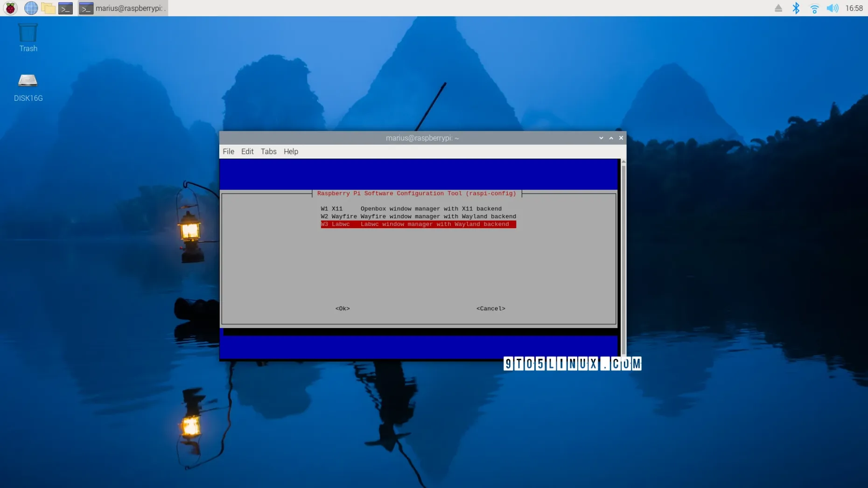This screenshot has height=488, width=868.
Task: Open the file manager folder icon
Action: pyautogui.click(x=48, y=8)
